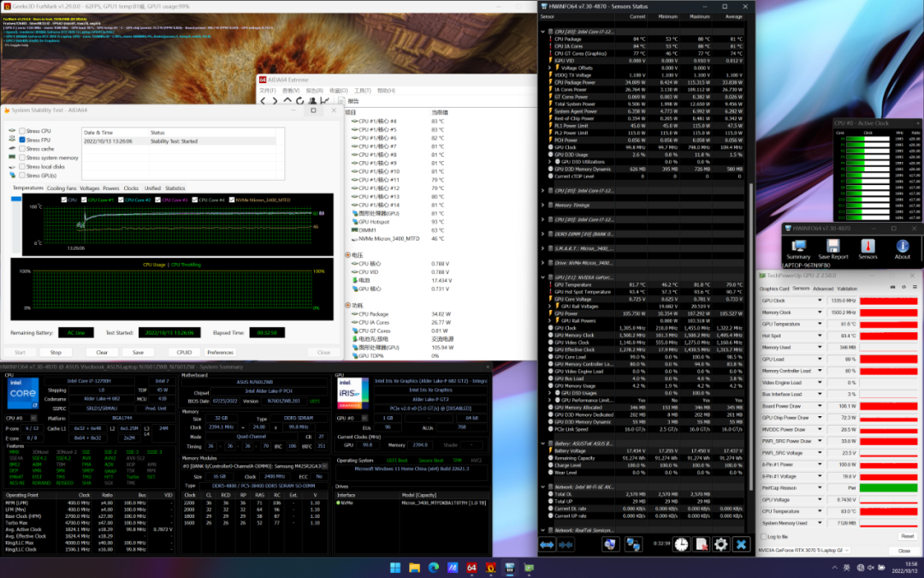Image resolution: width=924 pixels, height=578 pixels.
Task: Click the Save Report floppy icon
Action: (832, 245)
